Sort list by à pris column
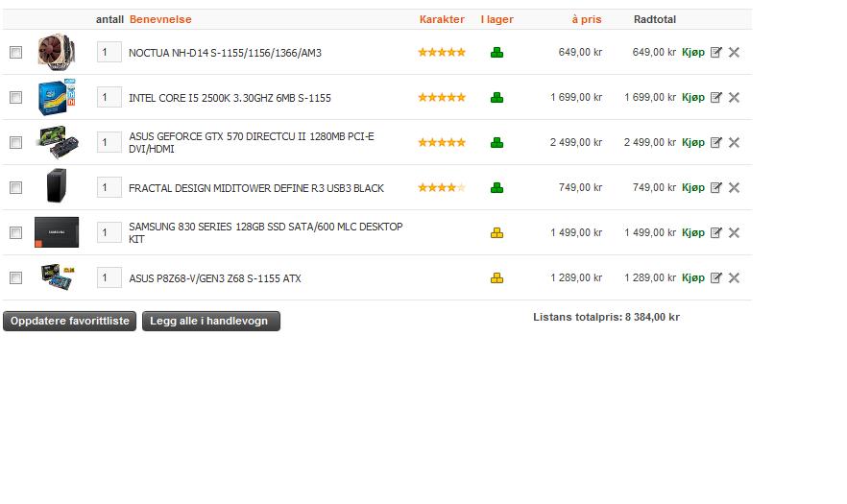 [x=587, y=19]
